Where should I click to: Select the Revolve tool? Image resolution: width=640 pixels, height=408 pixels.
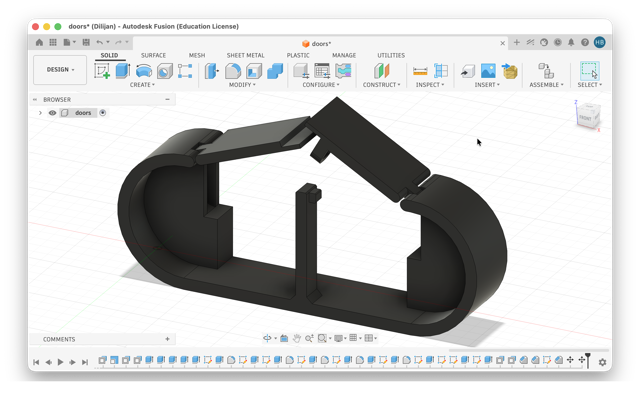144,71
